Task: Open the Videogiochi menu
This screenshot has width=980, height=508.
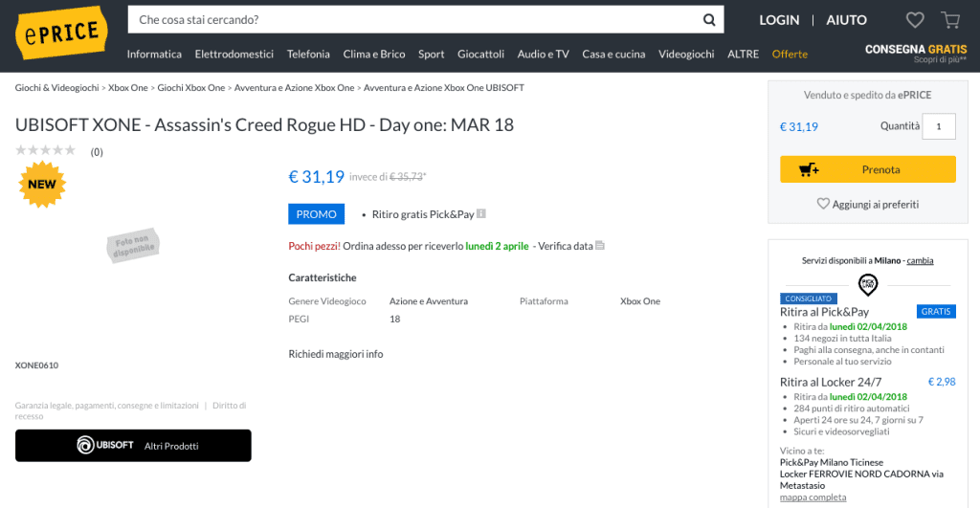Action: point(686,55)
